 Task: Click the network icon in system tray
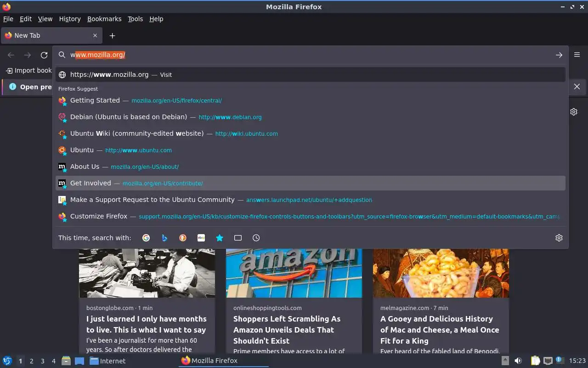pos(548,361)
